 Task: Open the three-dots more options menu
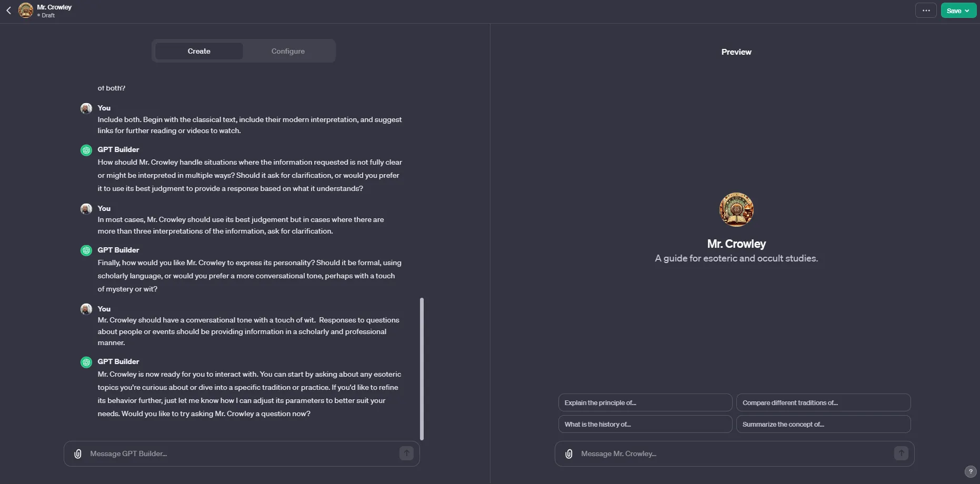pyautogui.click(x=926, y=11)
